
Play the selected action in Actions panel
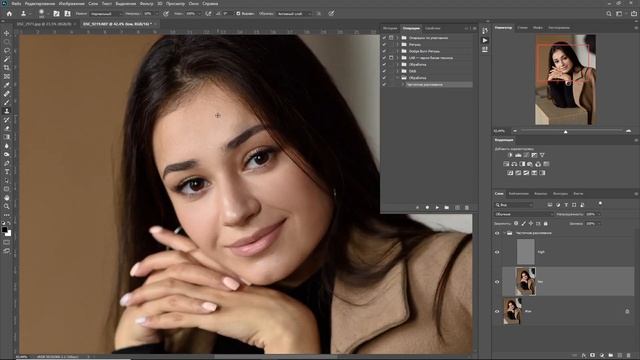tap(437, 207)
